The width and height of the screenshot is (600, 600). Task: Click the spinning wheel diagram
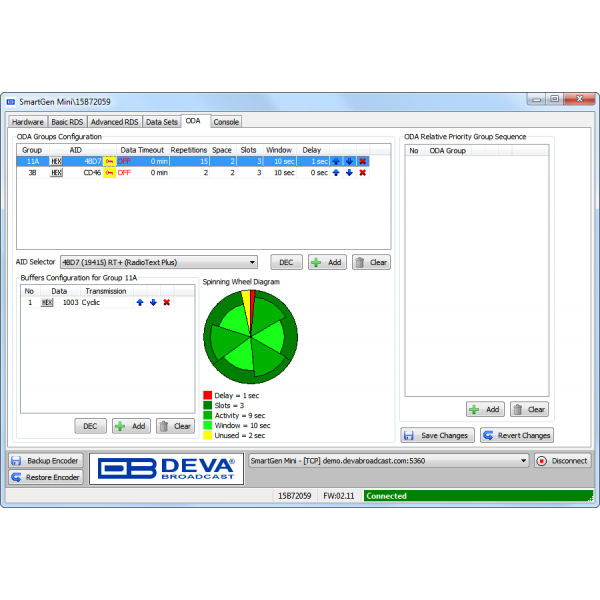pyautogui.click(x=251, y=337)
